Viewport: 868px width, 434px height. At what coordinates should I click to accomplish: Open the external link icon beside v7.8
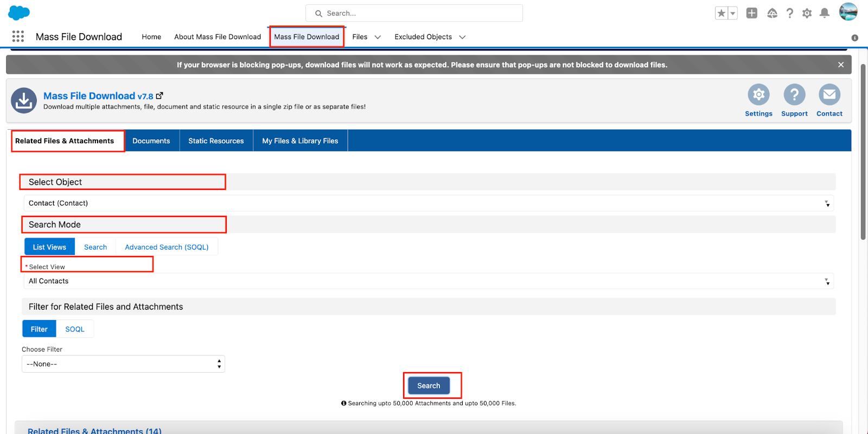pyautogui.click(x=159, y=95)
